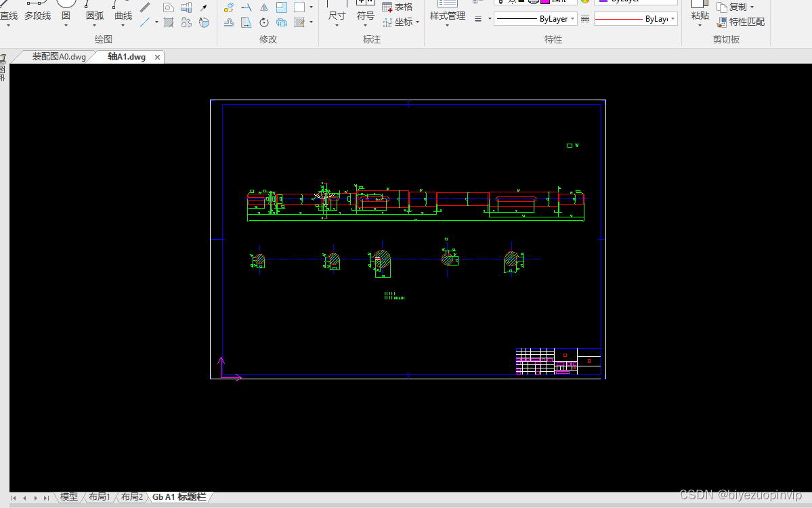The image size is (812, 508).
Task: Click the 坐标 (Coordinate) button
Action: pyautogui.click(x=398, y=22)
